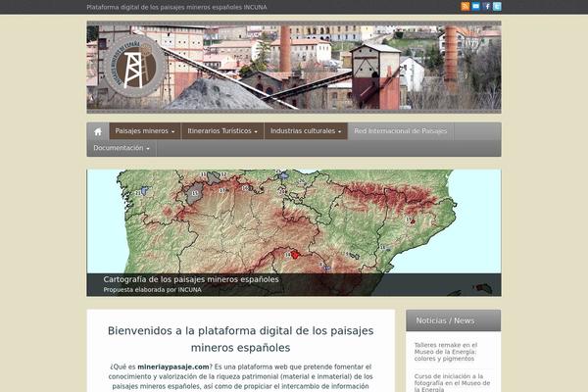Open the Twitter icon in top bar

click(x=497, y=7)
